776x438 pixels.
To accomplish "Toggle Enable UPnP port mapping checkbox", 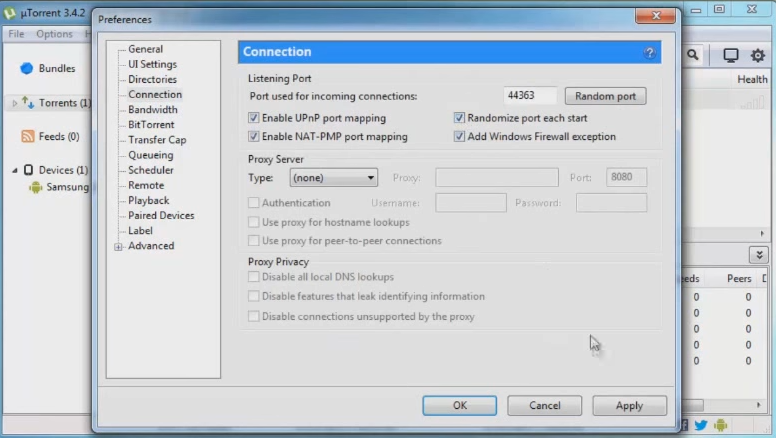I will tap(253, 118).
